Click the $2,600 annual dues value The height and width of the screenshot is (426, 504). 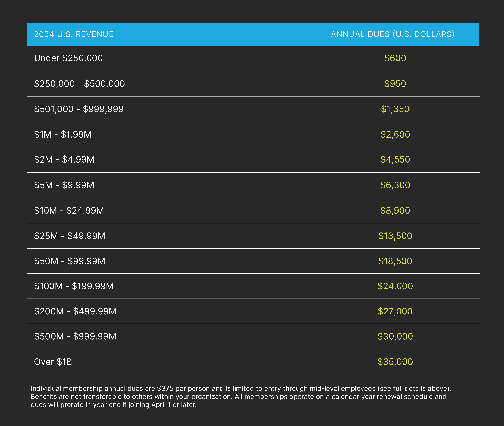[395, 134]
